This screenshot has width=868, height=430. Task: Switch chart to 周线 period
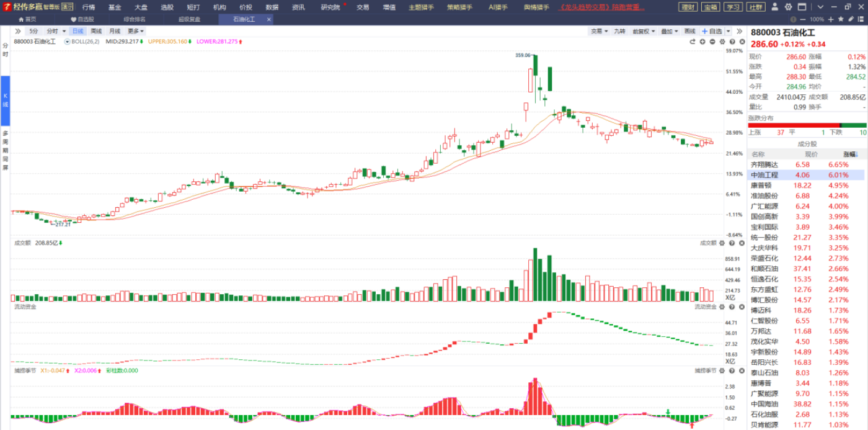(x=96, y=31)
